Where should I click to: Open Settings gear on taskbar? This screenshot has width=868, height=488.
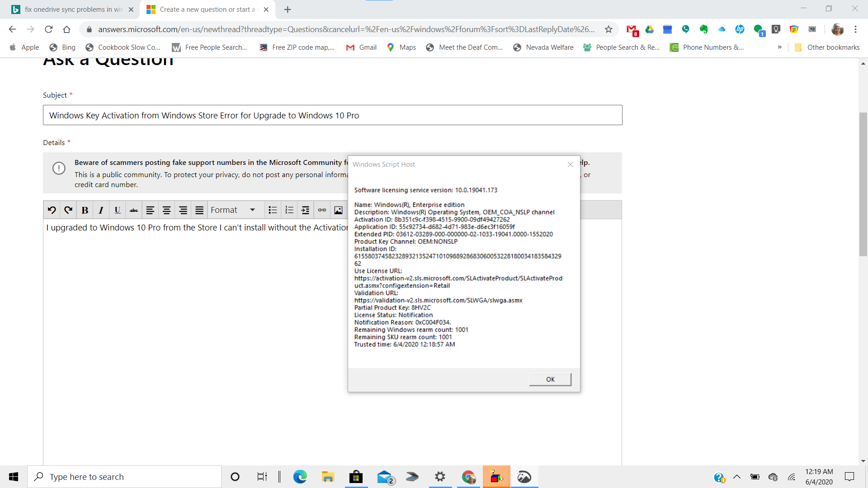[440, 477]
